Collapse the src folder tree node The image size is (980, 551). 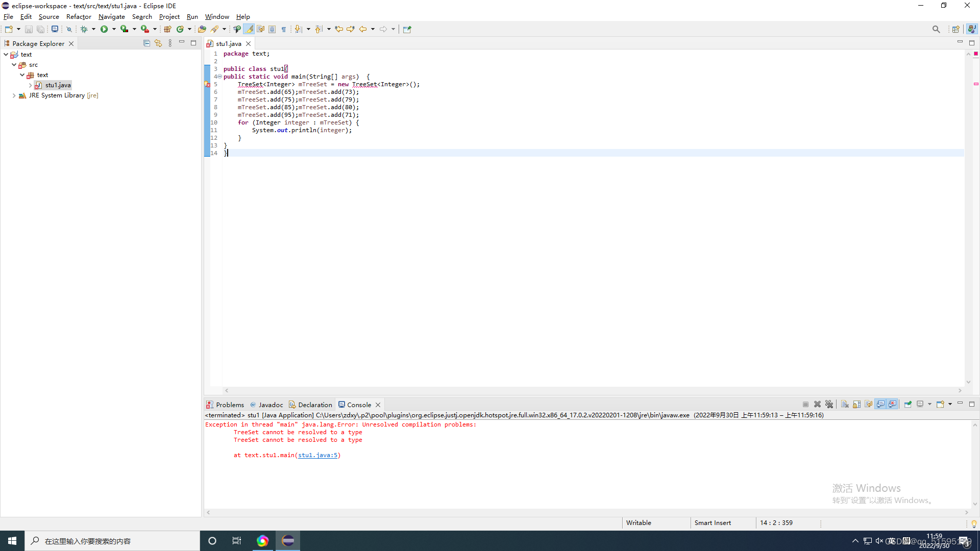coord(14,65)
